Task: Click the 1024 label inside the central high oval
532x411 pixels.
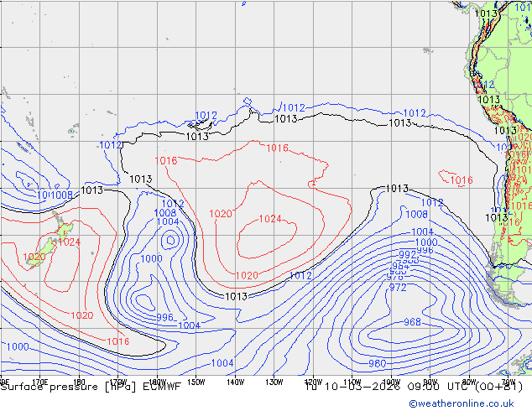Action: point(270,219)
